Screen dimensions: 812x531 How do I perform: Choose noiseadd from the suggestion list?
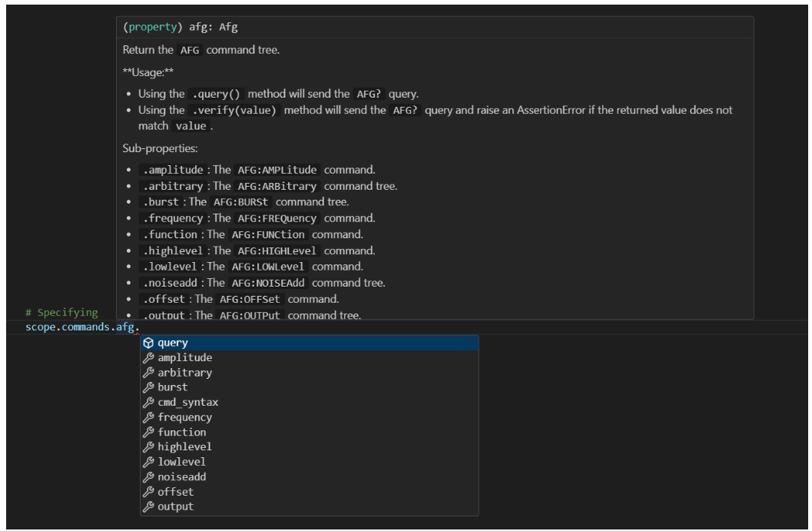click(181, 476)
